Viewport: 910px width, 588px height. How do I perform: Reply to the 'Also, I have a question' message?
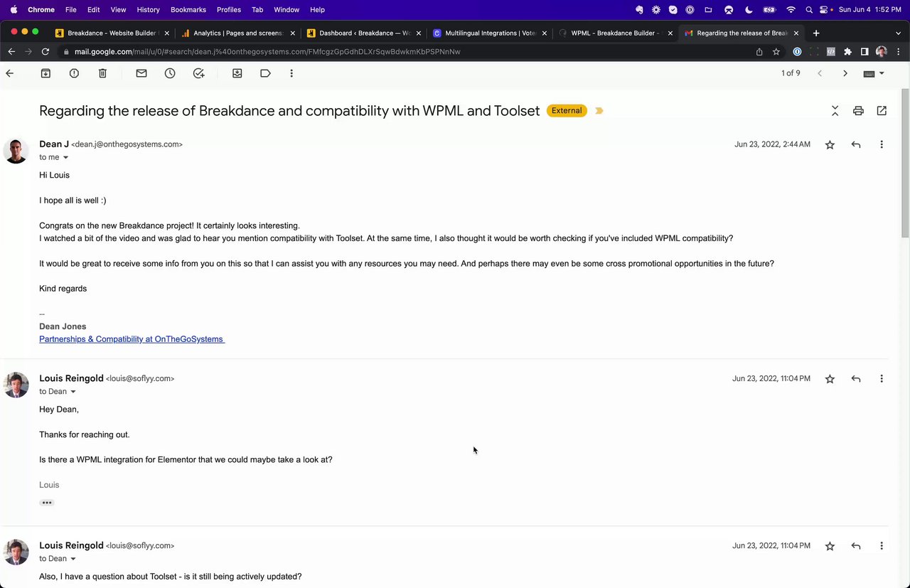pyautogui.click(x=856, y=546)
